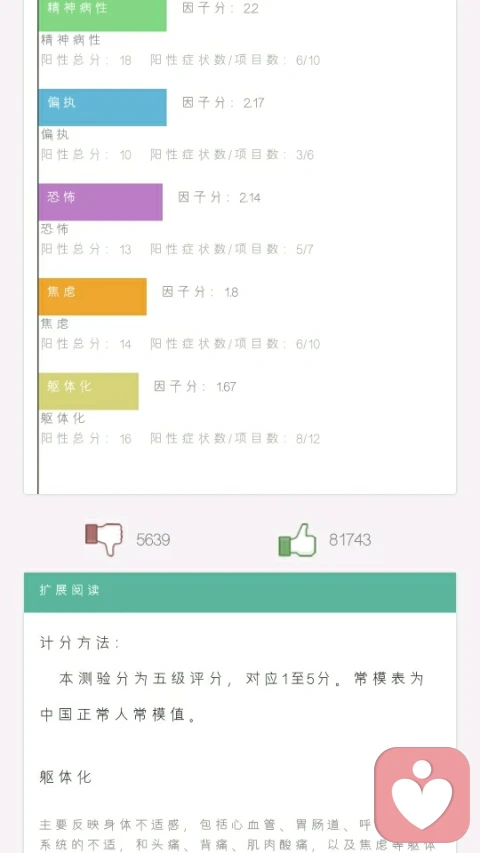Image resolution: width=480 pixels, height=853 pixels.
Task: Click the 因子分 1.8 label for 焦虑
Action: [200, 292]
